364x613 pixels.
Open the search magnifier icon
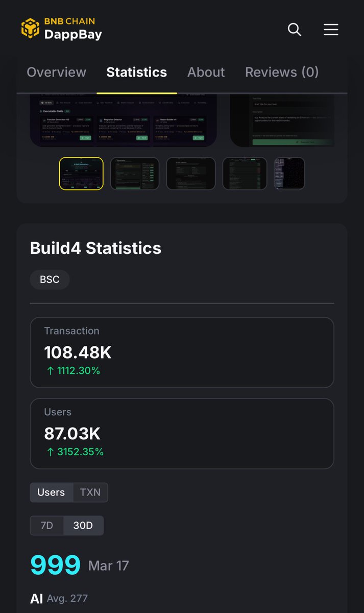click(x=295, y=30)
